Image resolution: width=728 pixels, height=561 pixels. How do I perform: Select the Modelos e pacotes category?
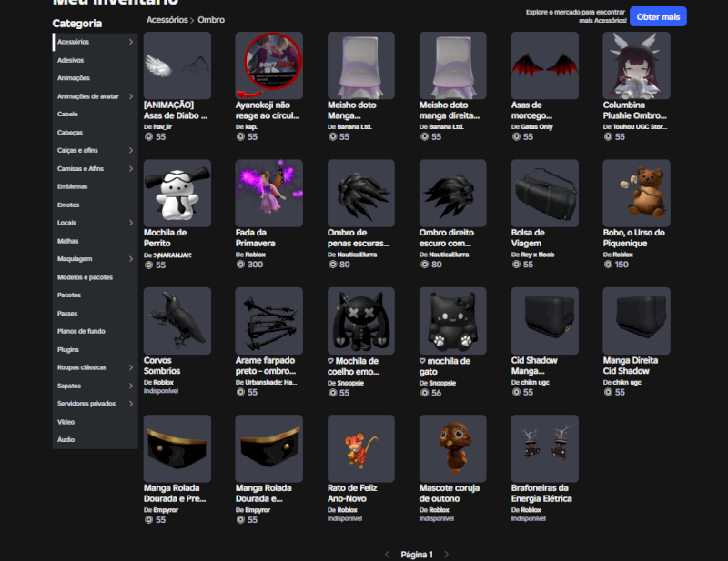[x=96, y=277]
